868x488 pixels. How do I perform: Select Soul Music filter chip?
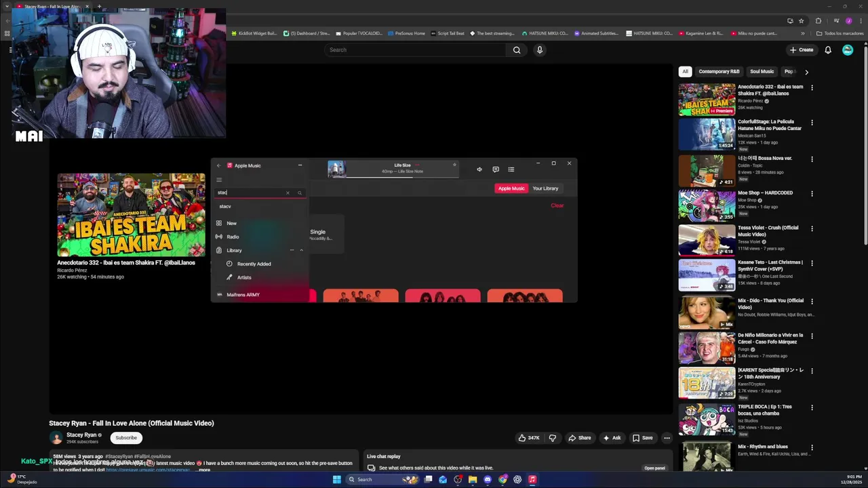[x=762, y=71]
